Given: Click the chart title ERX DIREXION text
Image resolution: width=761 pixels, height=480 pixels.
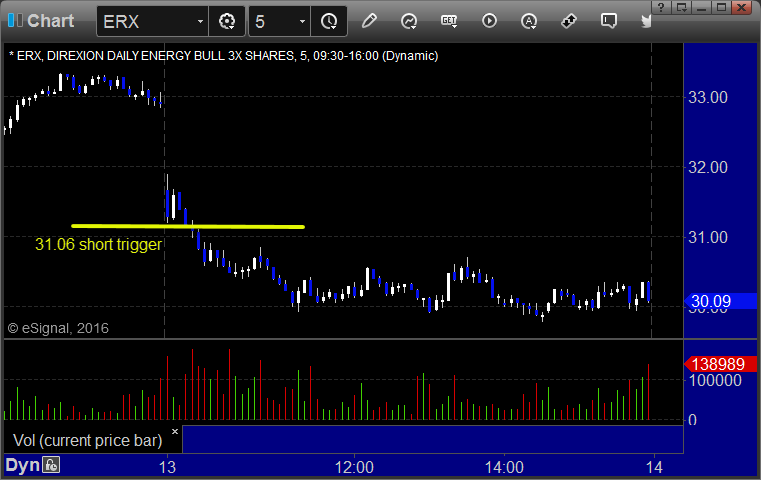Looking at the screenshot, I should 224,56.
